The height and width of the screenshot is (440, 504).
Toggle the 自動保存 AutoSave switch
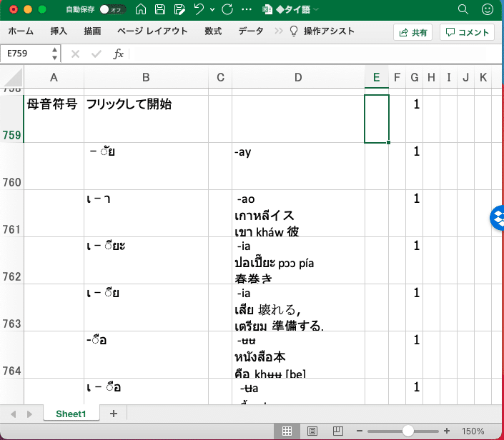[112, 9]
